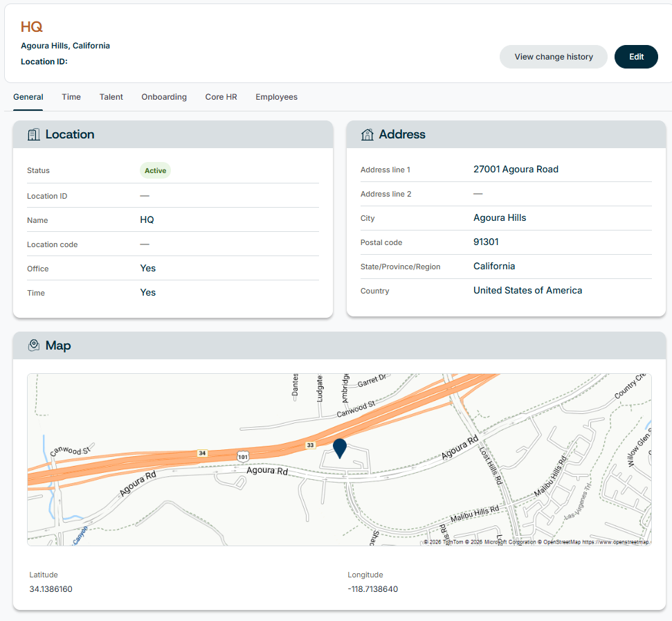Click Location ID label in page header

pyautogui.click(x=44, y=62)
